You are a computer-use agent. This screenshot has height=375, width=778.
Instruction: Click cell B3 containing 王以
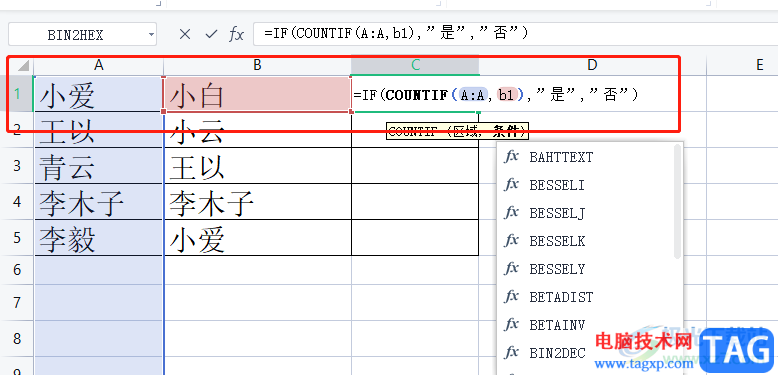(257, 166)
